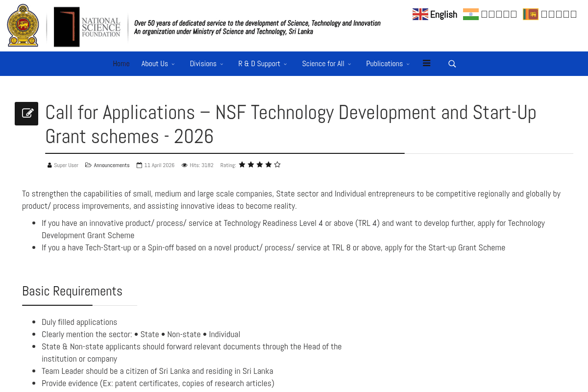Click the Sri Lankan flag's language label text
Screen dimensions: 588x392
559,14
